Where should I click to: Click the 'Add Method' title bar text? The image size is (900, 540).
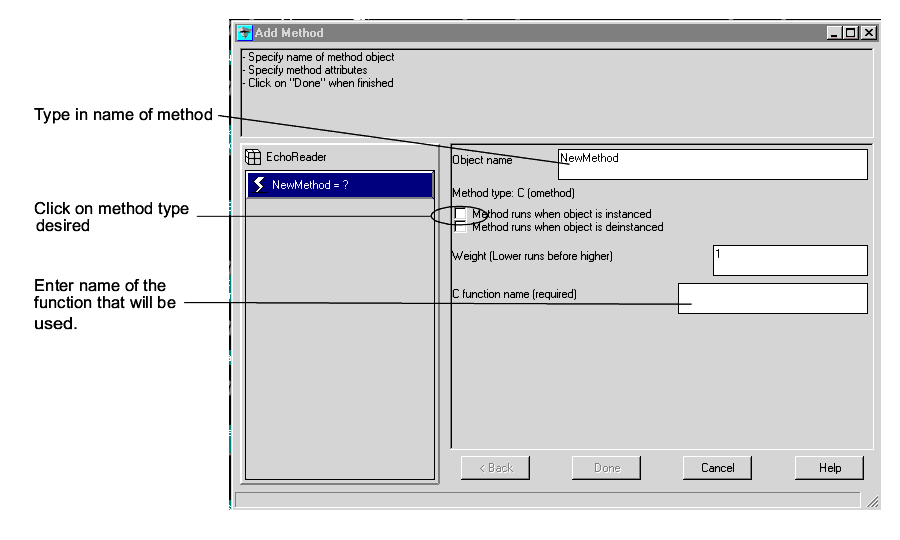point(289,33)
